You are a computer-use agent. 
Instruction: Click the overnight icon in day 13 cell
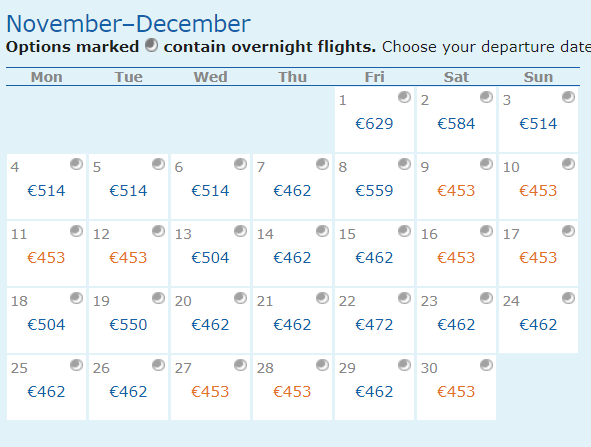pyautogui.click(x=240, y=231)
